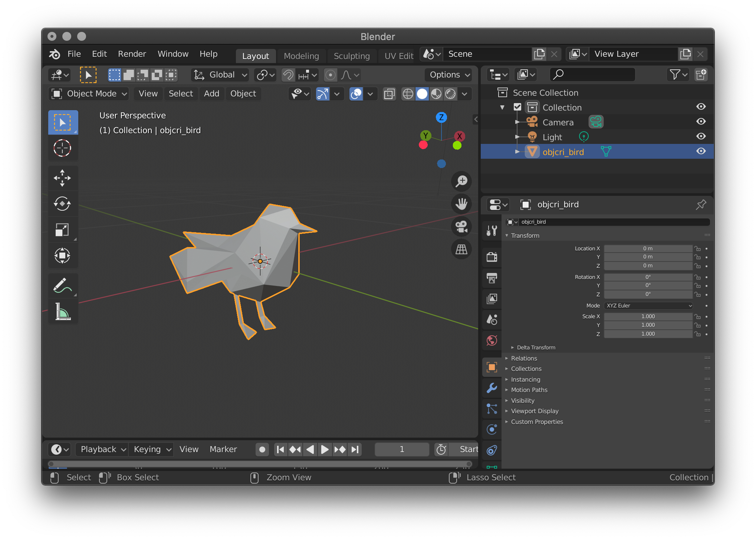
Task: Hide the Camera object in outliner
Action: coord(701,122)
